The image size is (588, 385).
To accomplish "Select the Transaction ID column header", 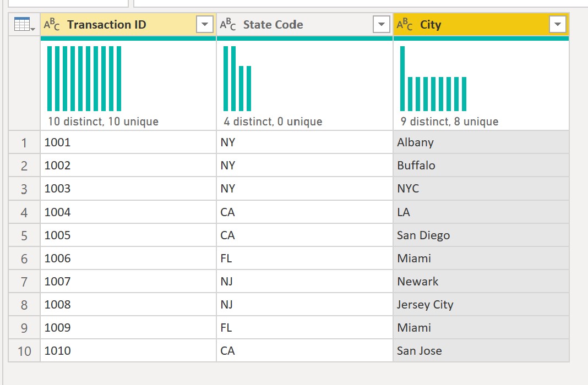I will tap(128, 24).
